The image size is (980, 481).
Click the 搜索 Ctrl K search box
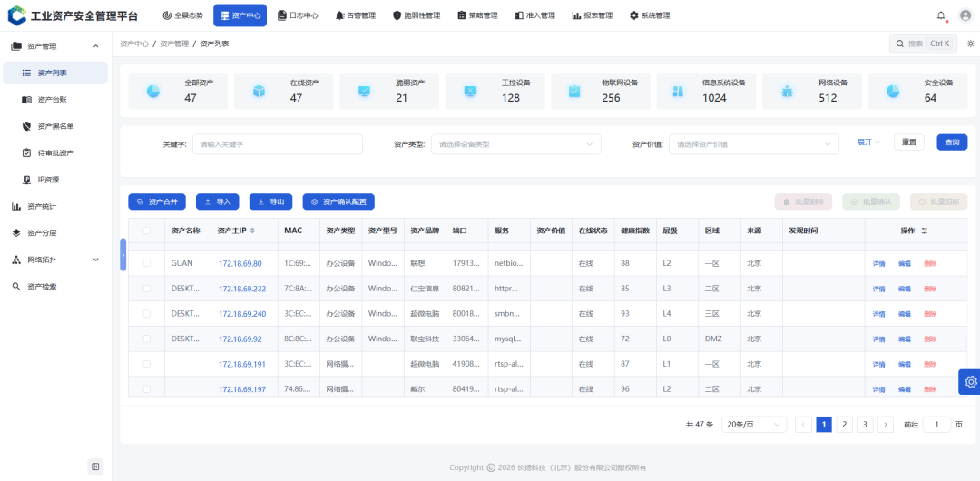[x=923, y=44]
